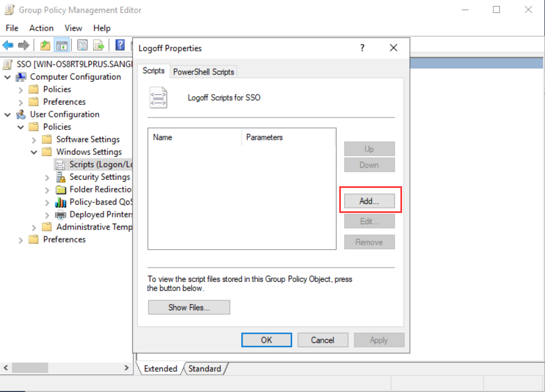The height and width of the screenshot is (392, 545).
Task: Click the Security Settings lock icon
Action: 61,177
